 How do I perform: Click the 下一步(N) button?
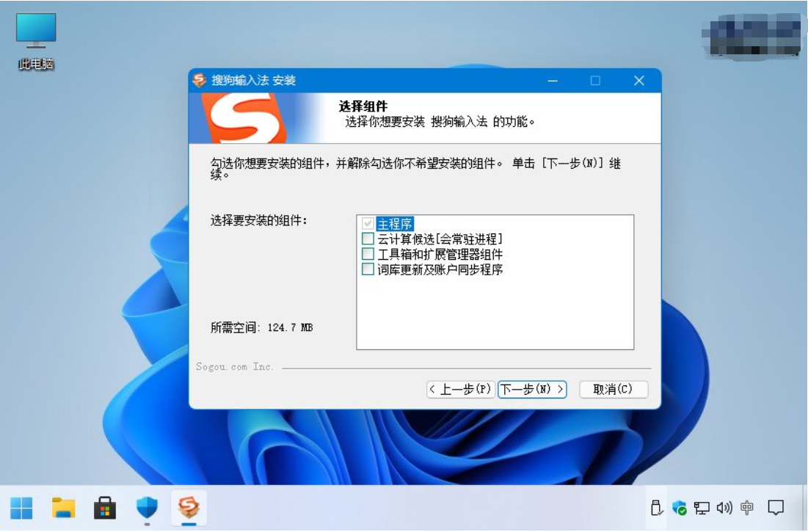point(532,389)
